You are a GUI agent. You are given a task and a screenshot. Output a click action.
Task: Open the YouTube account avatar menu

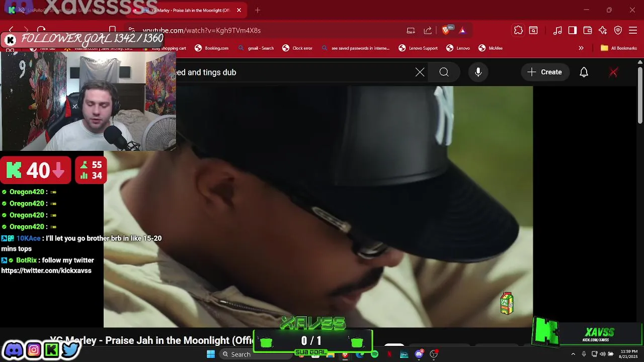click(x=613, y=72)
